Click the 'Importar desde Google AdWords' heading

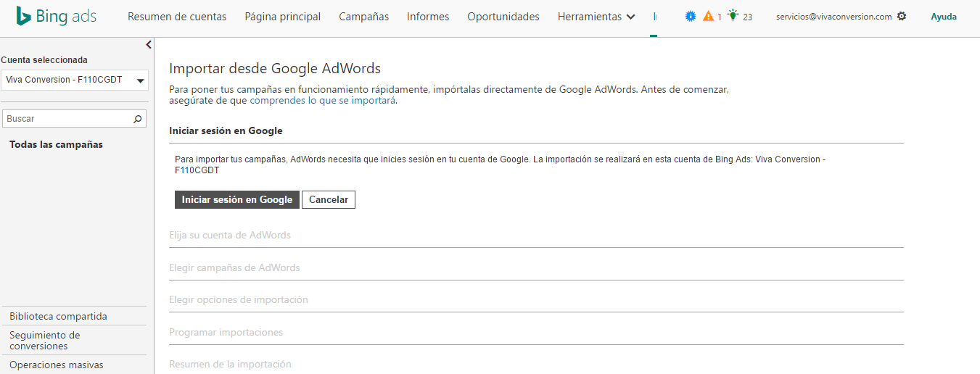point(275,68)
